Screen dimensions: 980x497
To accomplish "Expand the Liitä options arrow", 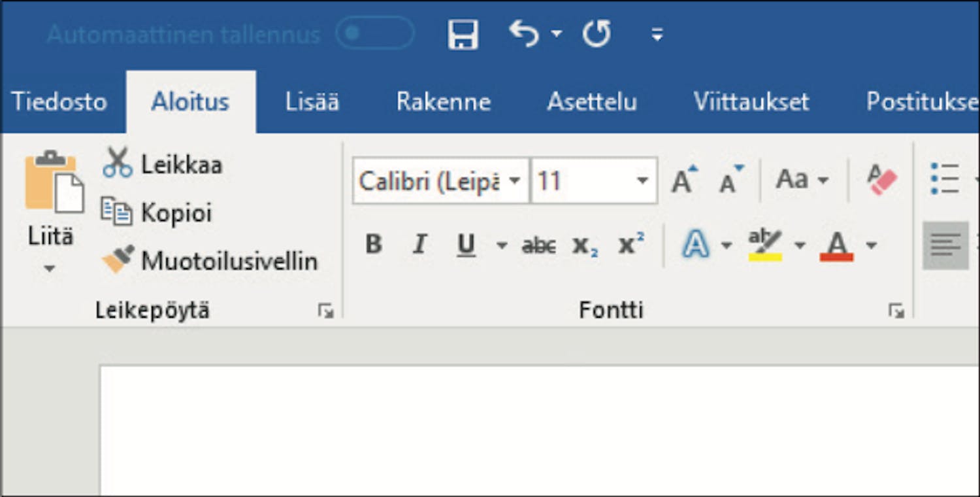I will (50, 268).
